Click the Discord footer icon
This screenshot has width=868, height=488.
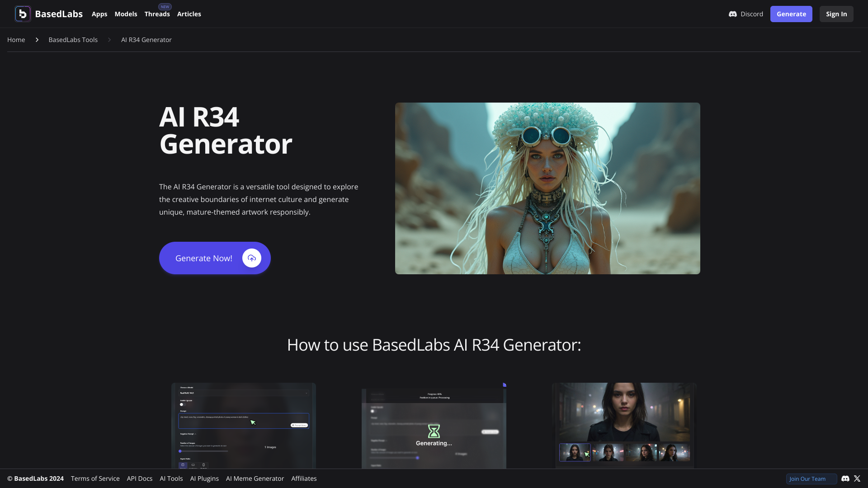(x=845, y=478)
